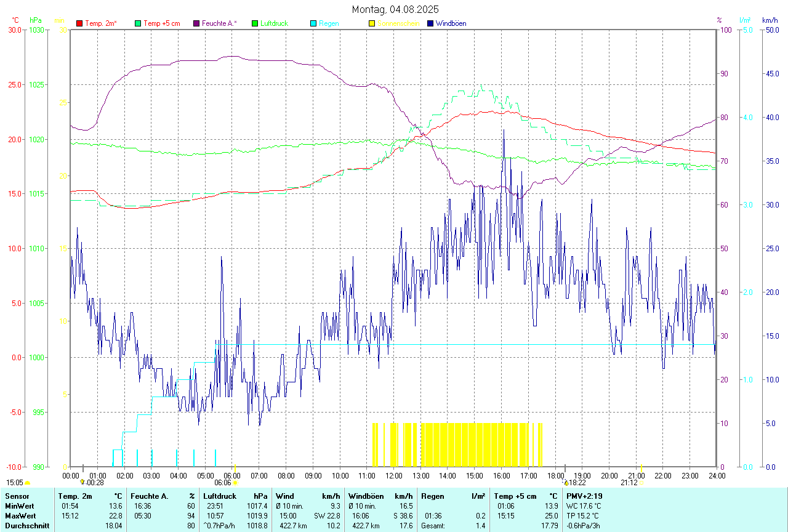Viewport: 788px width, 532px height.
Task: Click the sunset icon at 21:12
Action: pos(641,483)
